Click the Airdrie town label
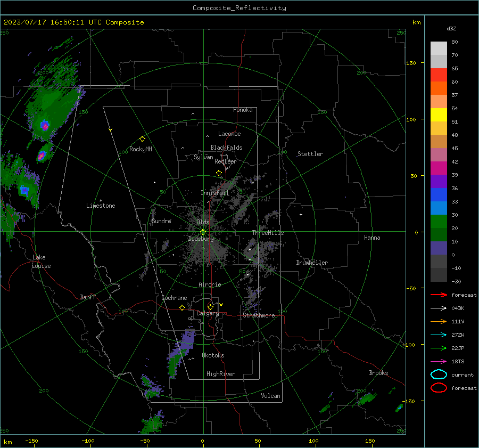 click(210, 284)
